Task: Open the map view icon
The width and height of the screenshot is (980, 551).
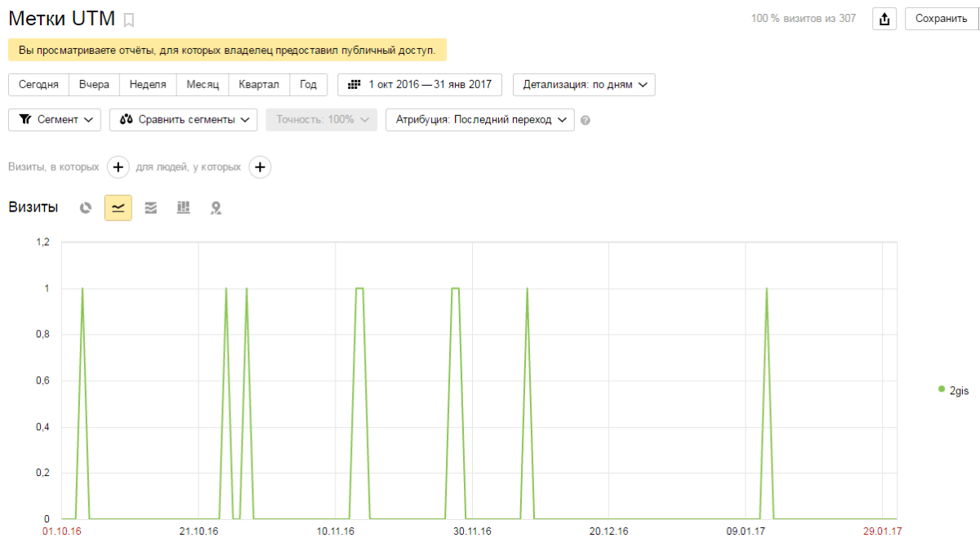Action: tap(216, 208)
